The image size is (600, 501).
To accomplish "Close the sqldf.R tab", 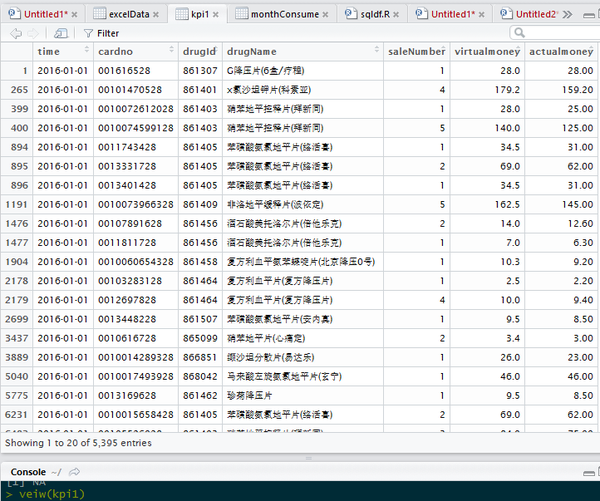I will [x=396, y=15].
